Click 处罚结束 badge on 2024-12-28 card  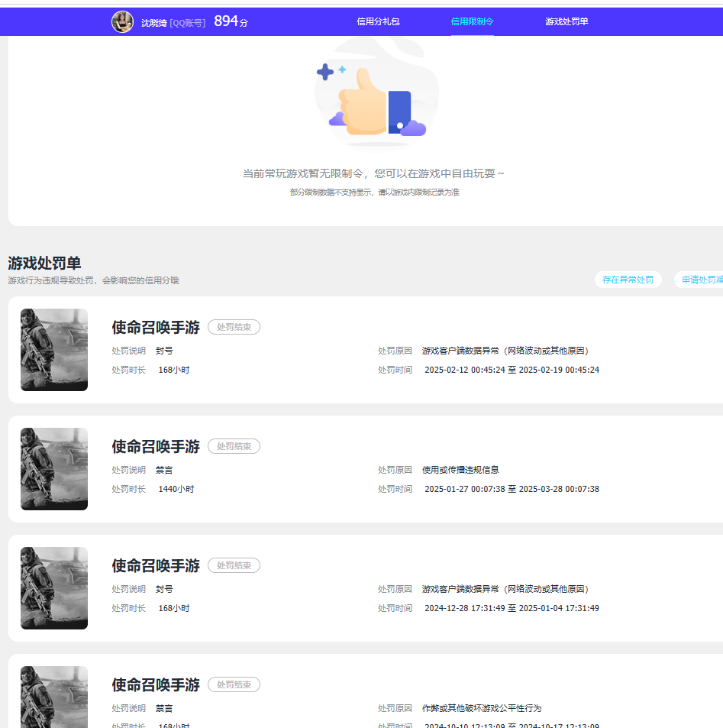[x=234, y=565]
